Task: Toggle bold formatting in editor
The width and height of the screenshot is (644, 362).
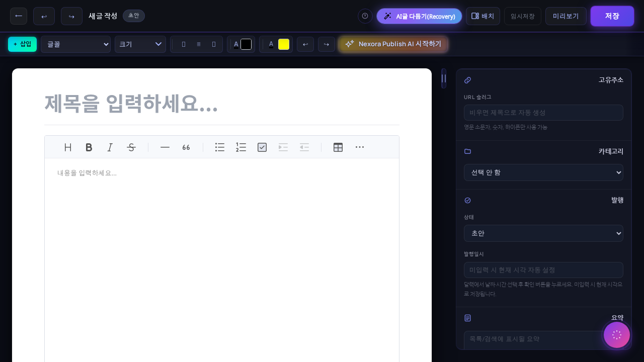Action: tap(89, 147)
